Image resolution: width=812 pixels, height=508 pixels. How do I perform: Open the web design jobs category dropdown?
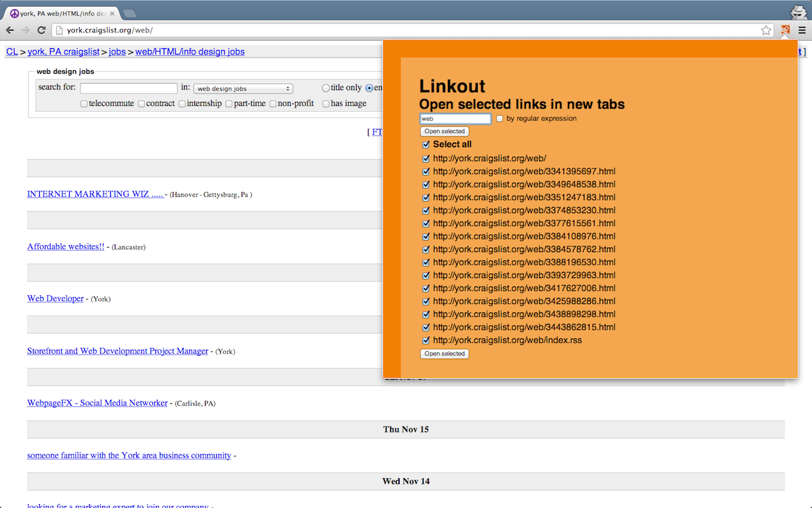click(243, 88)
